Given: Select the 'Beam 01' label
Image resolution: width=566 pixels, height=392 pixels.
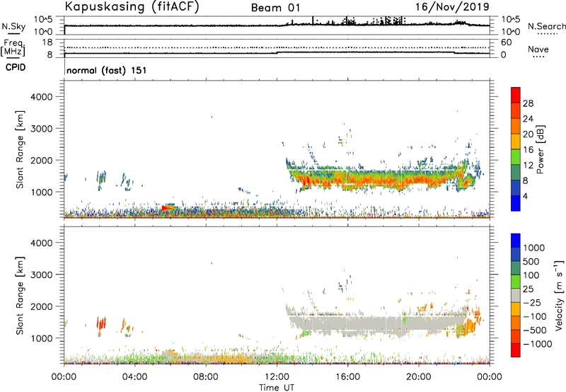Looking at the screenshot, I should [x=275, y=8].
